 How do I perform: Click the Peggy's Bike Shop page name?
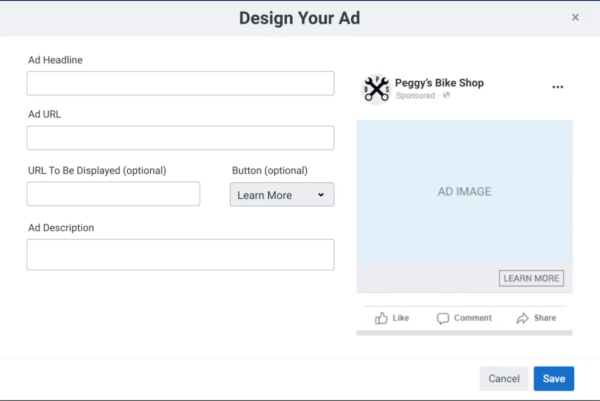439,83
